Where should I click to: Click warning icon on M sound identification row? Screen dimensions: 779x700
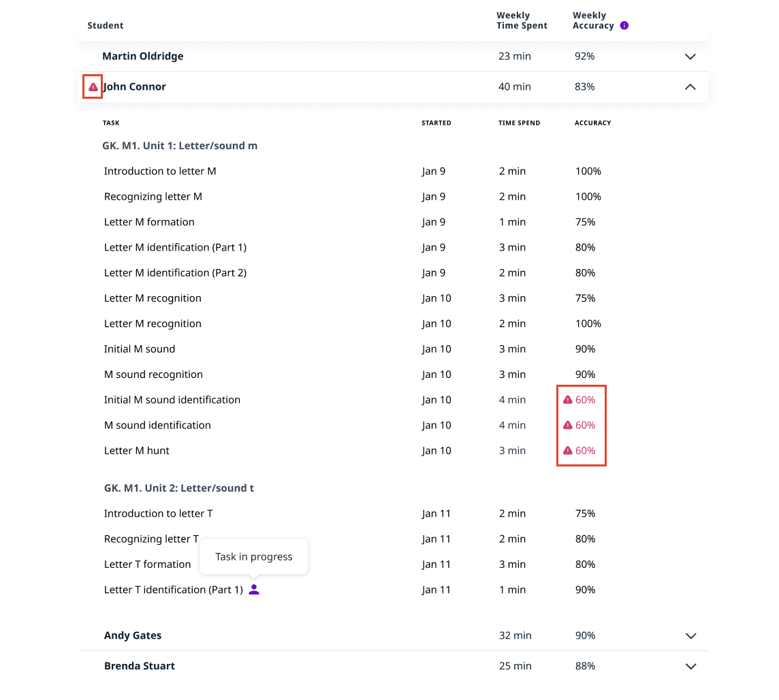567,426
